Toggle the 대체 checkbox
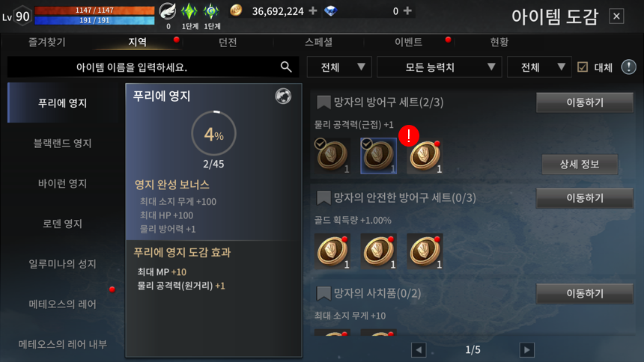The width and height of the screenshot is (644, 362). pyautogui.click(x=583, y=67)
